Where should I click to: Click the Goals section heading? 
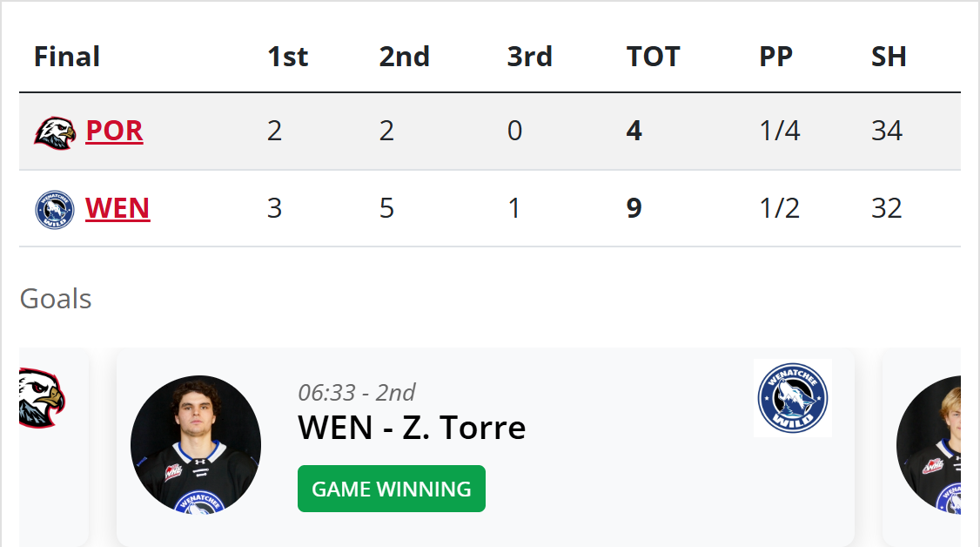point(56,299)
